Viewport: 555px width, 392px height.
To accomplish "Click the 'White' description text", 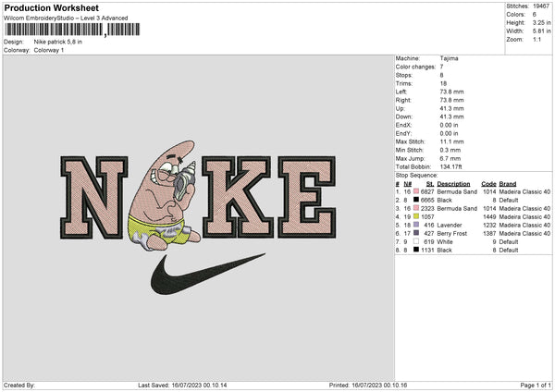I will [445, 241].
